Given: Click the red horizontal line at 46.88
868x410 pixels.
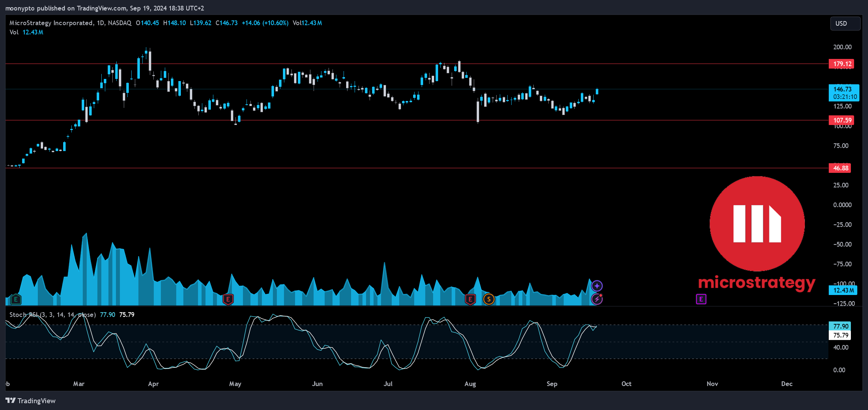Looking at the screenshot, I should 417,168.
